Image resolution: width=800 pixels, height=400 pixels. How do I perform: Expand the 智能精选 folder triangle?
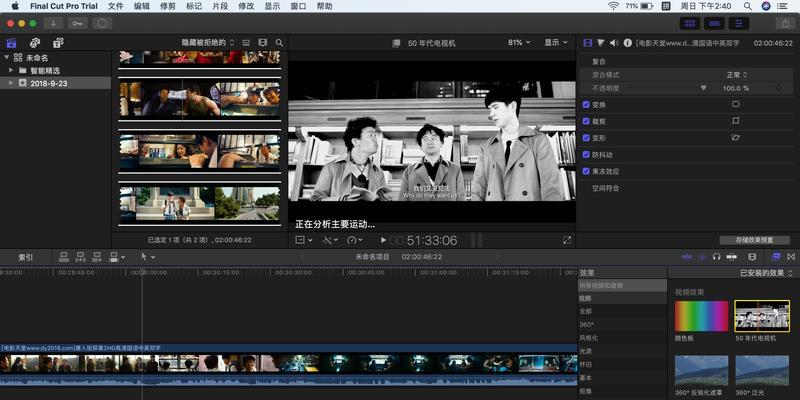coord(11,70)
